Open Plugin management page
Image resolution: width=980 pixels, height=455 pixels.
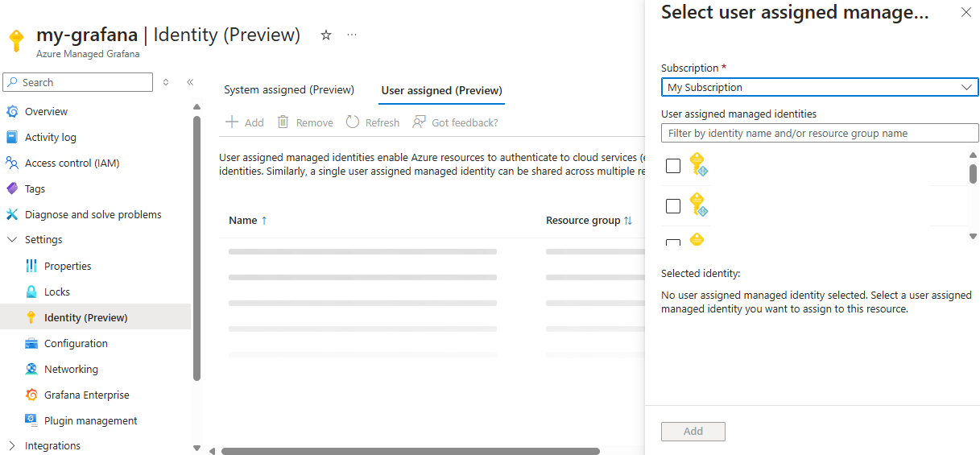pos(90,420)
